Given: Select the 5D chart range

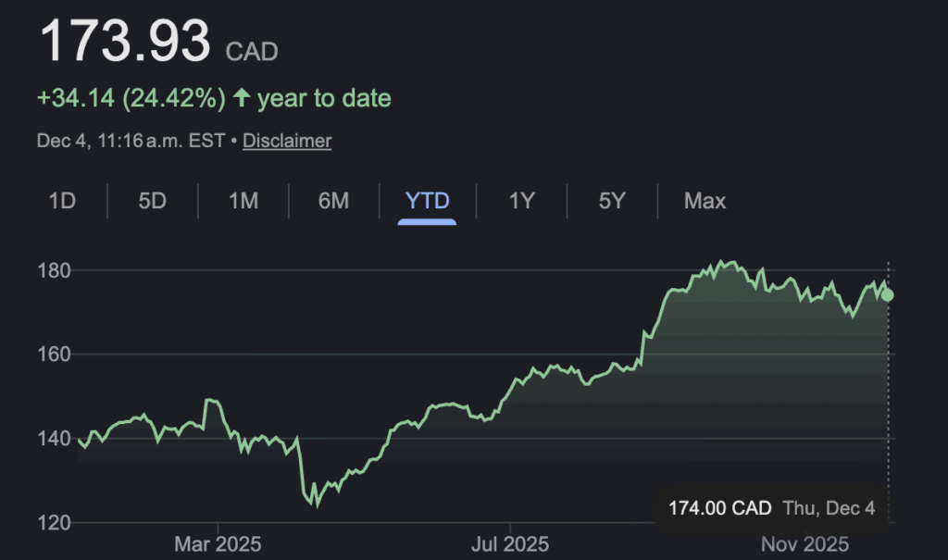Looking at the screenshot, I should pos(152,200).
